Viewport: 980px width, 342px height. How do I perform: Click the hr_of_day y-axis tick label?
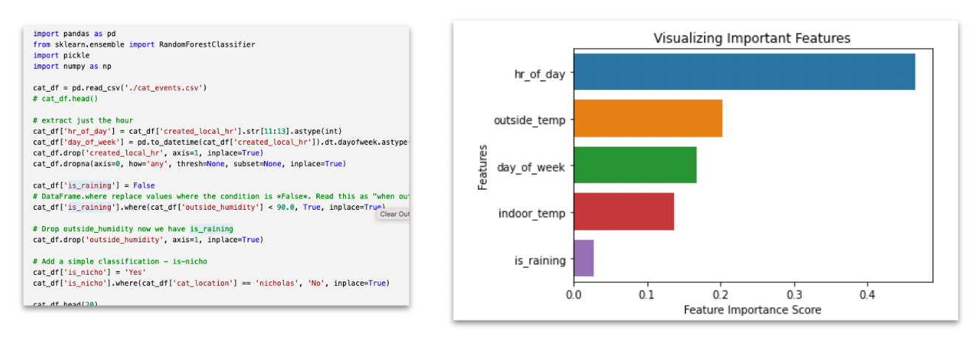click(x=540, y=73)
